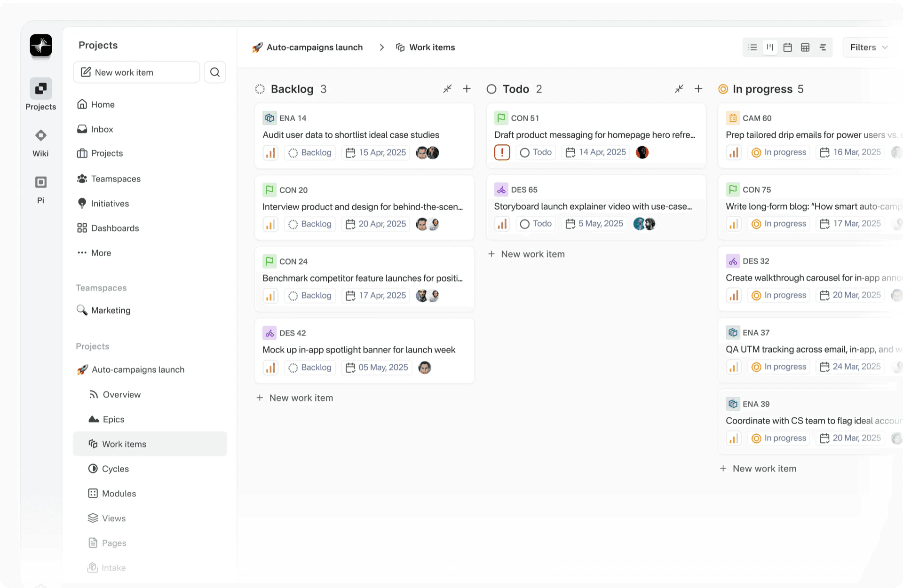Open Initiatives in sidebar

103,204
